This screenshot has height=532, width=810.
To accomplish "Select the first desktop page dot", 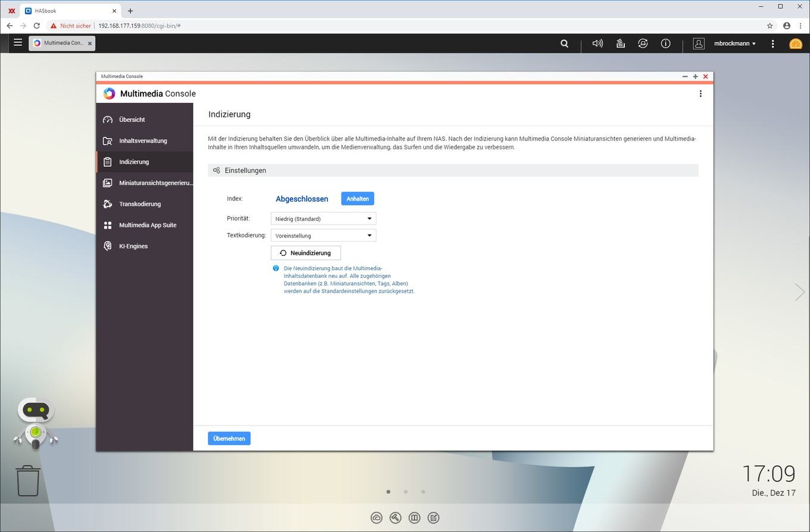I will (388, 492).
